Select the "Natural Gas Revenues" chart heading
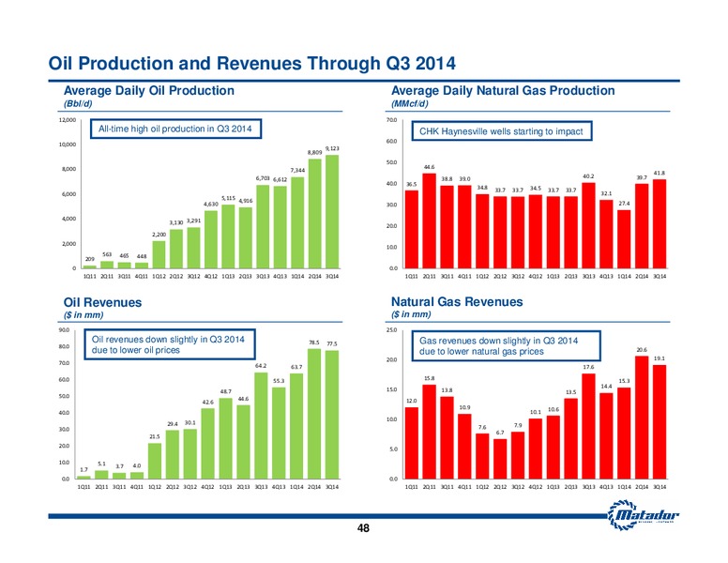728x563 pixels. pos(457,302)
